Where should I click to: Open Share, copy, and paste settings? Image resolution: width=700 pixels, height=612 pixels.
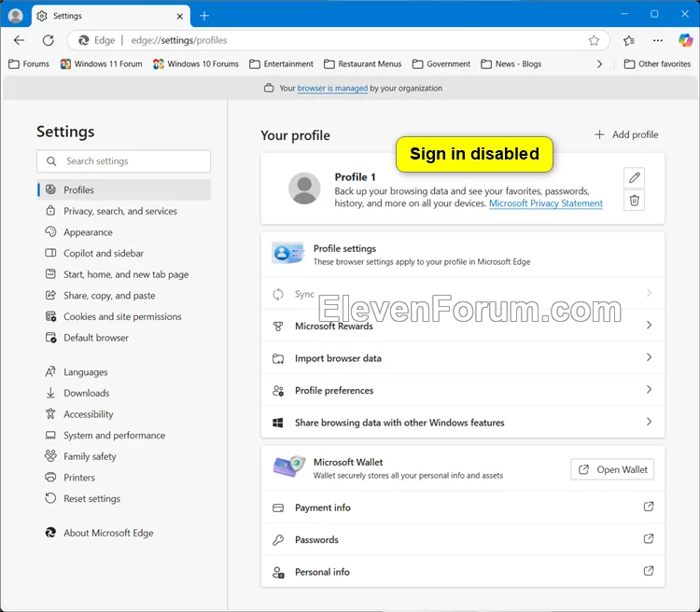[x=124, y=296]
